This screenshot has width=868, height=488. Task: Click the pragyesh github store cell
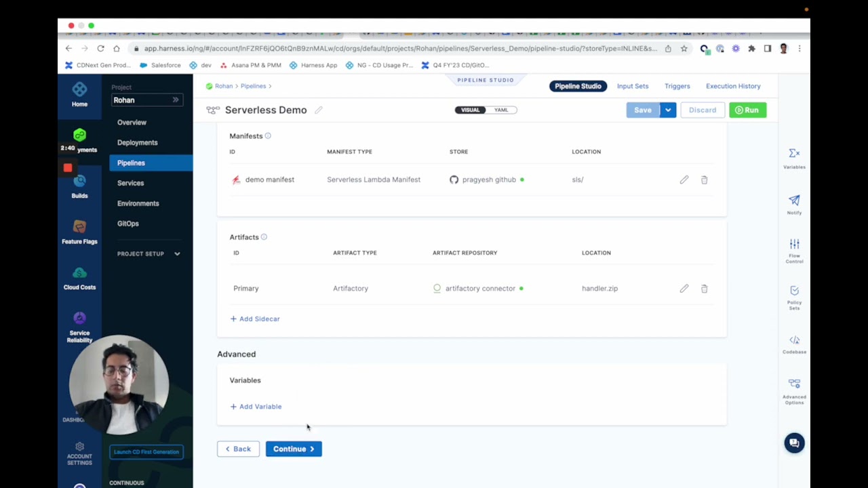pyautogui.click(x=487, y=180)
